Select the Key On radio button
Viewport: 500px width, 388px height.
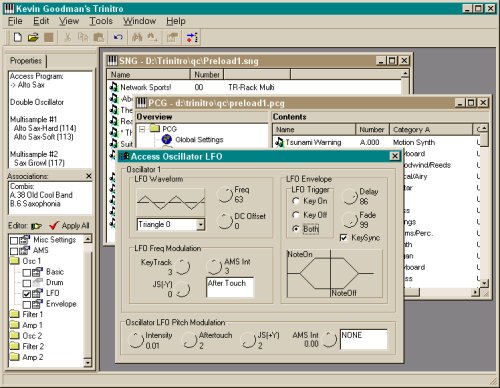pos(295,201)
